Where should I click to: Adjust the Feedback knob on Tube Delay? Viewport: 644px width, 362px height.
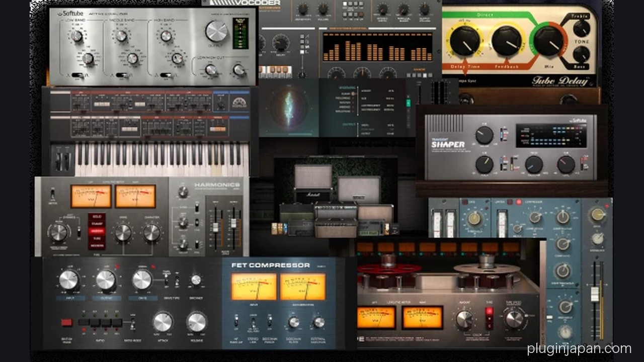point(506,41)
